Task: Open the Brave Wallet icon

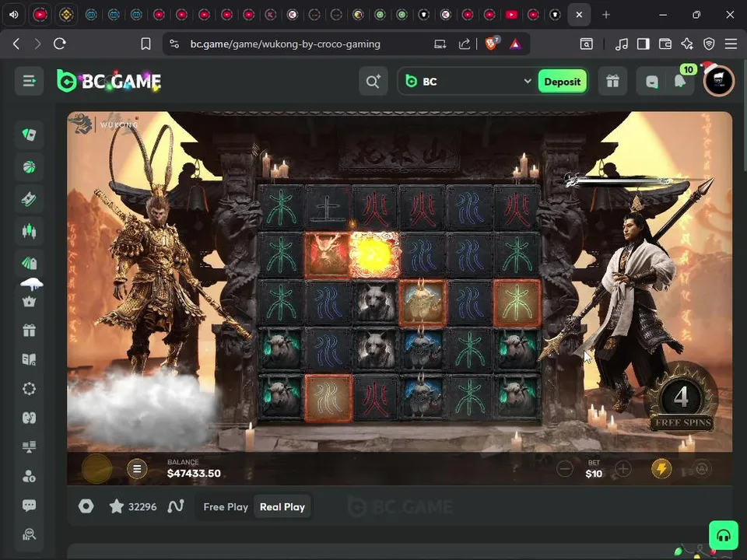Action: click(x=665, y=44)
